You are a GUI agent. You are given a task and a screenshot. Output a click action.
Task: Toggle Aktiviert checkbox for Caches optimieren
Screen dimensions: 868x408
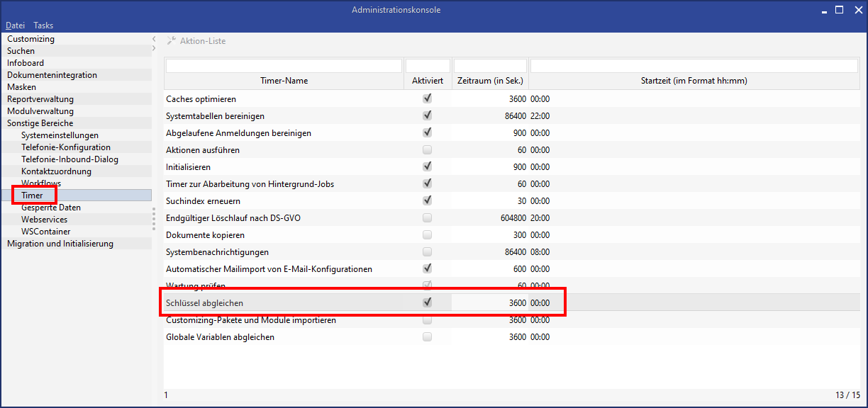pyautogui.click(x=427, y=99)
